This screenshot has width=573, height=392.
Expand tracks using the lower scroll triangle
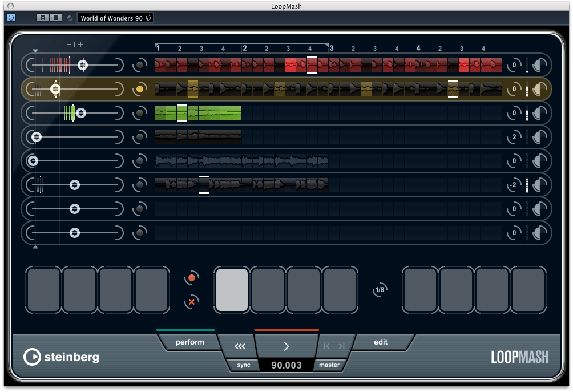(x=35, y=246)
